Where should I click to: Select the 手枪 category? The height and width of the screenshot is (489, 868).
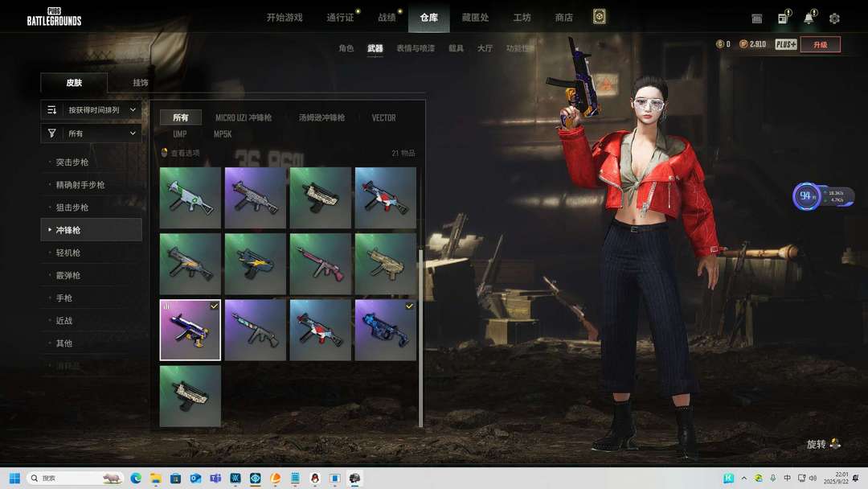[92, 298]
